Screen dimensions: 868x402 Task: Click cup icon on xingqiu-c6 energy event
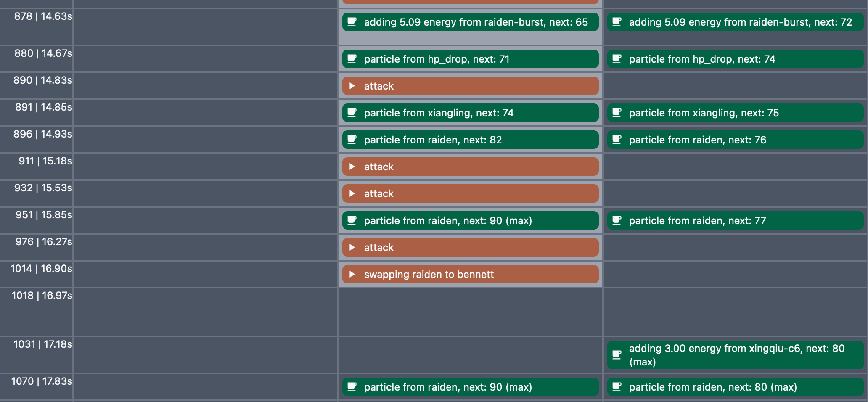point(617,355)
